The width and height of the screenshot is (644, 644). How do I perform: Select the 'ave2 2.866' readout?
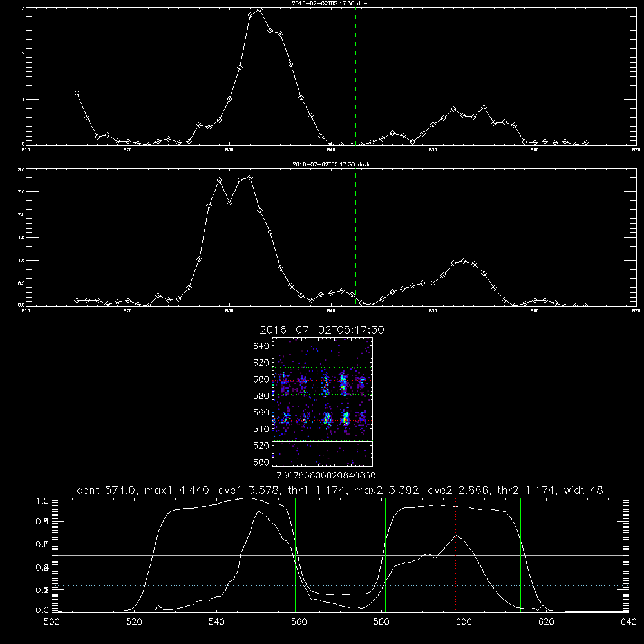457,490
